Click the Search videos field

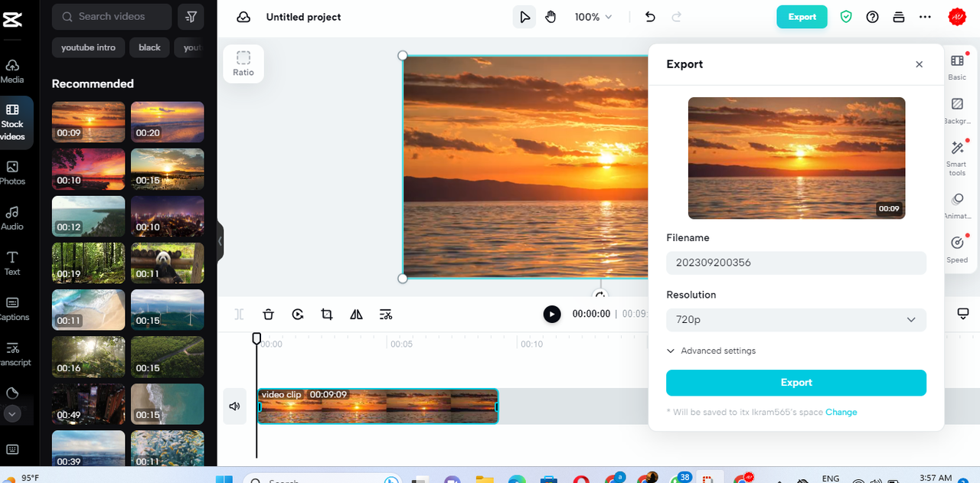click(112, 16)
